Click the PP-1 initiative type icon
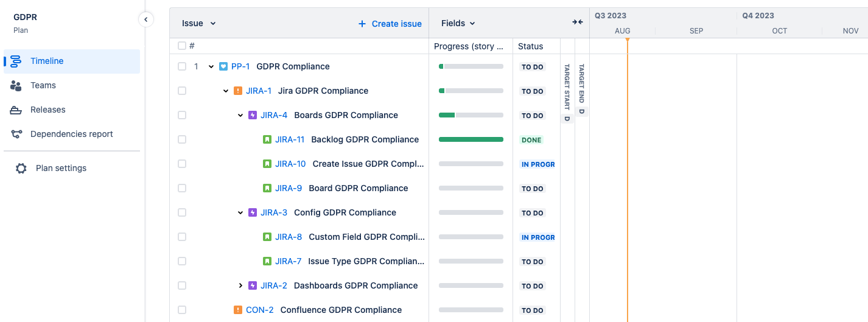Viewport: 868px width, 322px height. pos(223,66)
